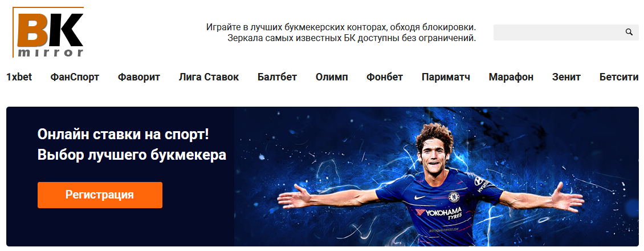Click the orange Регистрация button
This screenshot has width=644, height=251.
click(100, 195)
